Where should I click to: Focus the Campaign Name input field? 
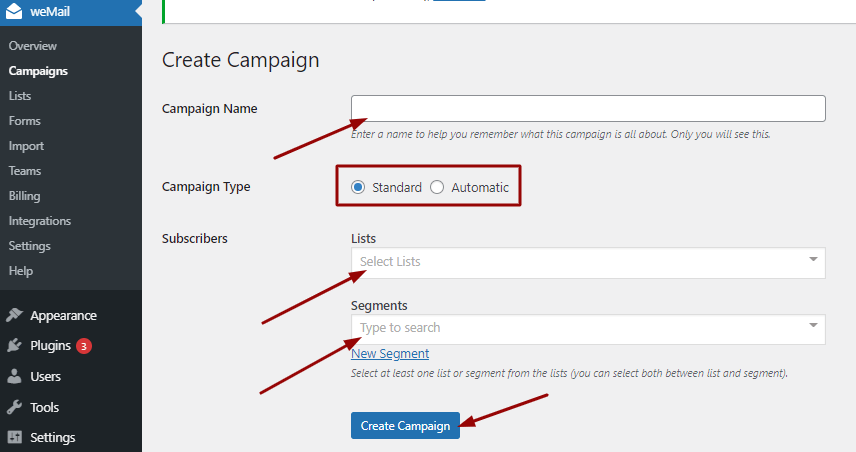pos(588,109)
